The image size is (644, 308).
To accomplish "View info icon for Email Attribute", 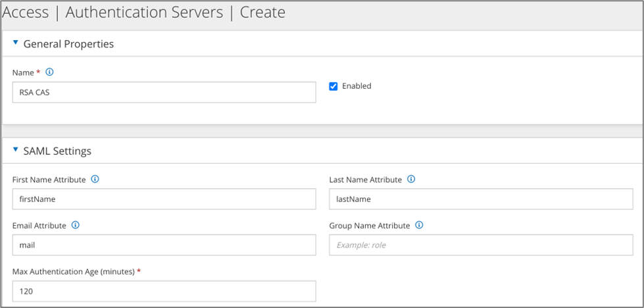I will [x=76, y=225].
